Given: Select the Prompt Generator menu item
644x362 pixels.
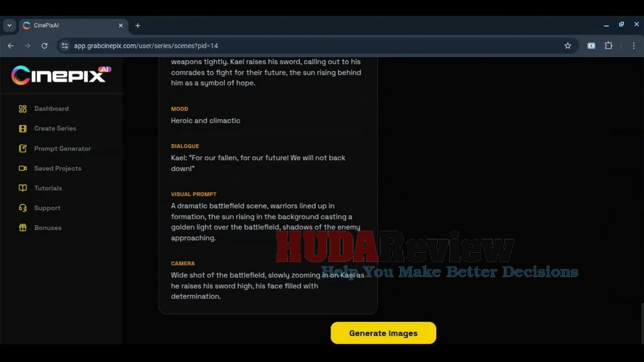Looking at the screenshot, I should 62,148.
